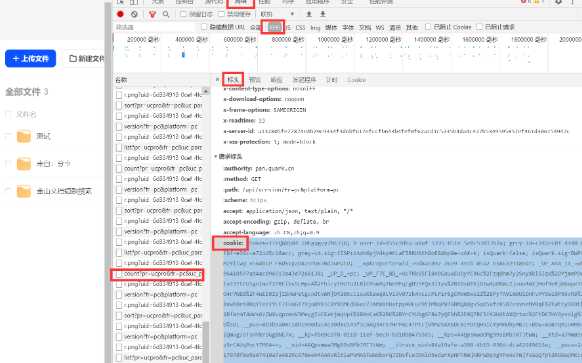Check the hide data URLs checkbox

tap(204, 27)
